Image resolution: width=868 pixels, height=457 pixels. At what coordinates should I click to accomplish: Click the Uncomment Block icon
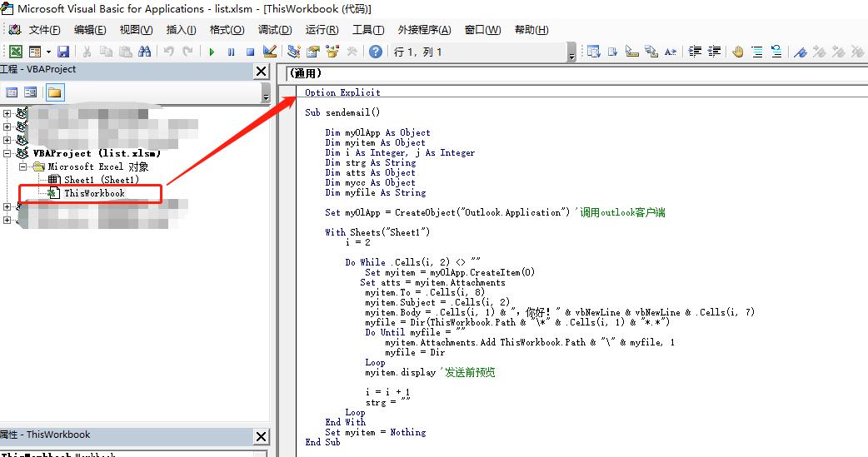776,52
